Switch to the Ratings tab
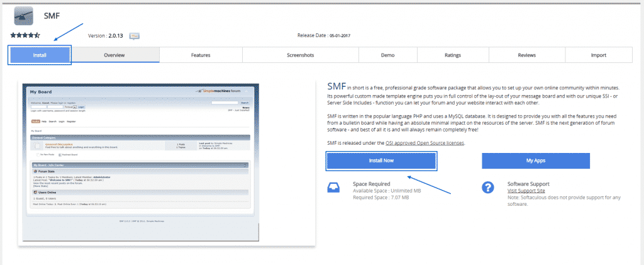 point(453,55)
